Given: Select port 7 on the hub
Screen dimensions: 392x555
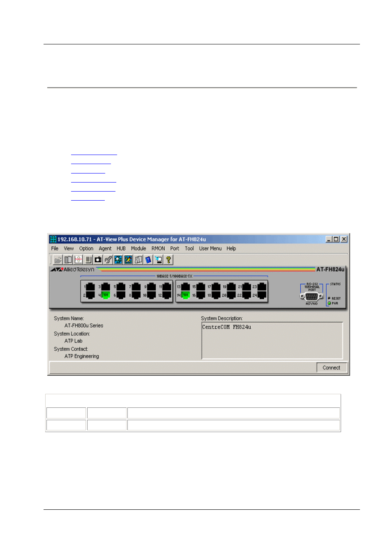Looking at the screenshot, I should pyautogui.click(x=136, y=287).
